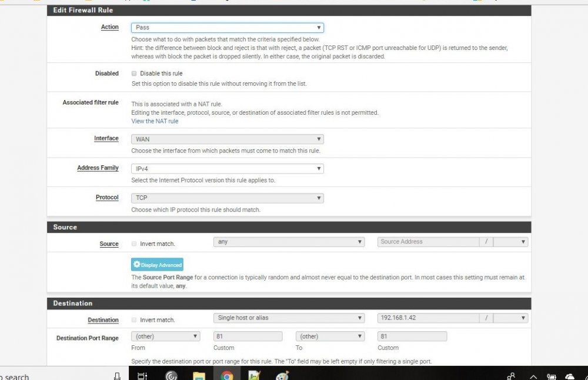Click the OneDrive cloud icon in tray
Viewport: 588px width, 380px height.
pyautogui.click(x=570, y=376)
